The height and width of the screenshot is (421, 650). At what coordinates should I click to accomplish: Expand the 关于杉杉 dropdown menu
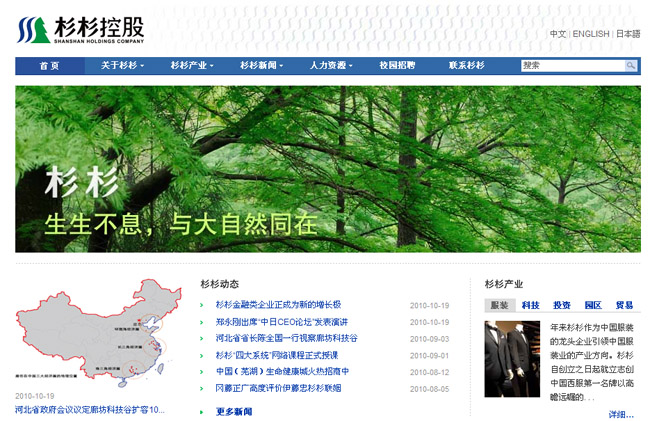[122, 66]
